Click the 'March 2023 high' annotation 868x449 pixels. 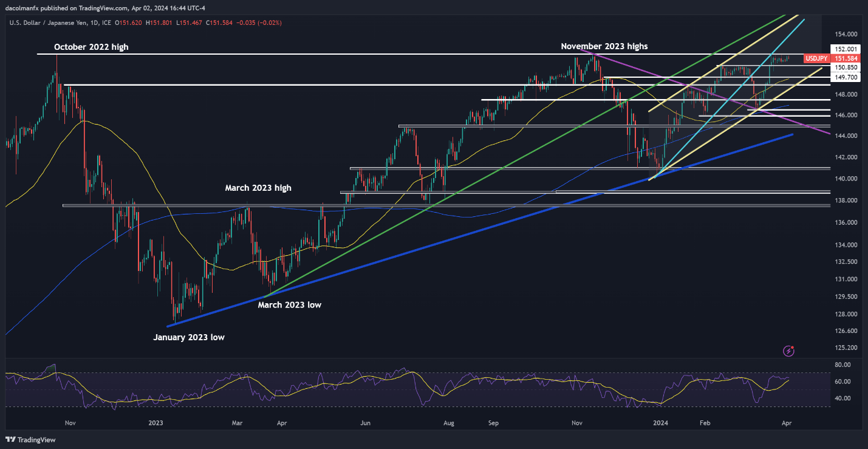pos(258,188)
